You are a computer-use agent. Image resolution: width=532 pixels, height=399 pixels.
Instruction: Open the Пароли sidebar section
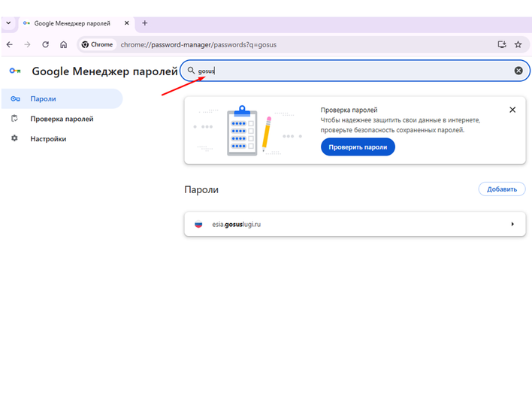click(62, 98)
